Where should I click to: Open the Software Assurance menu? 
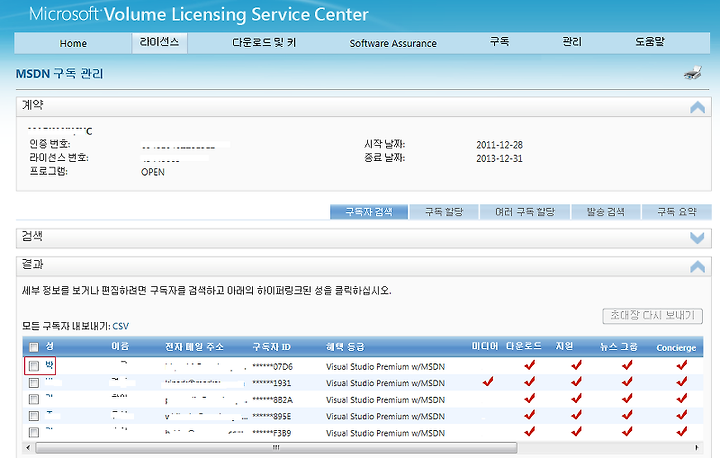click(x=393, y=43)
